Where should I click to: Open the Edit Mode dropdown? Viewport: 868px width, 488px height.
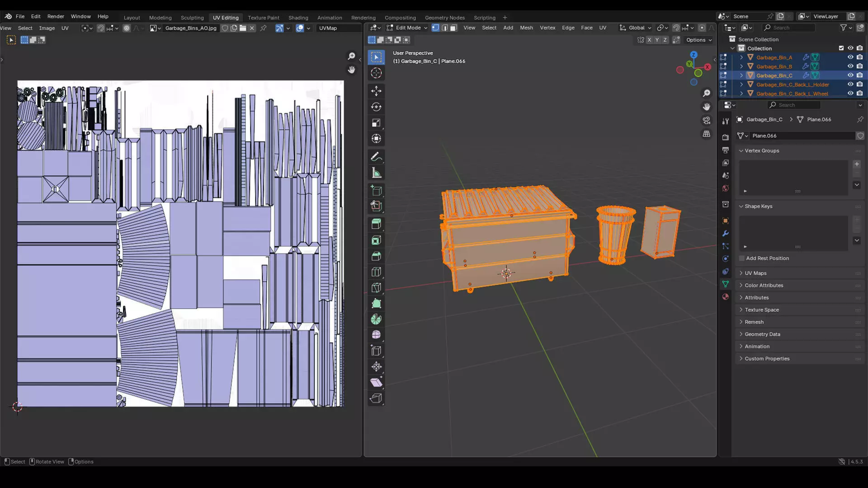[x=407, y=28]
